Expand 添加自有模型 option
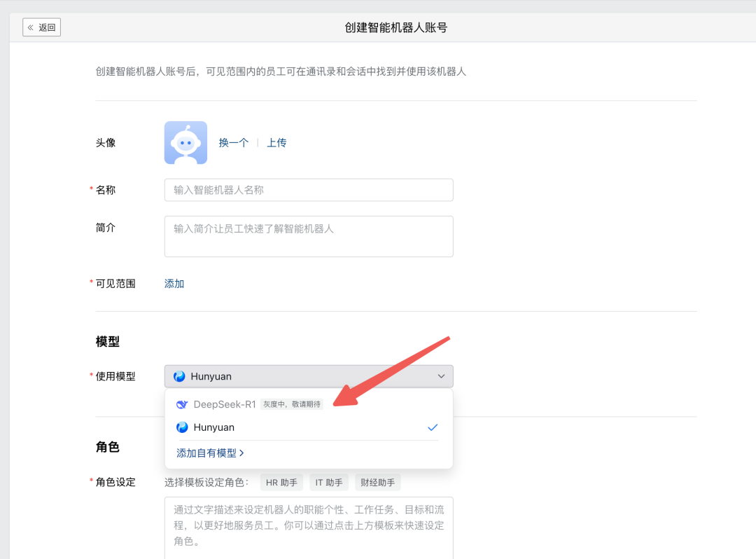756x559 pixels. (210, 453)
